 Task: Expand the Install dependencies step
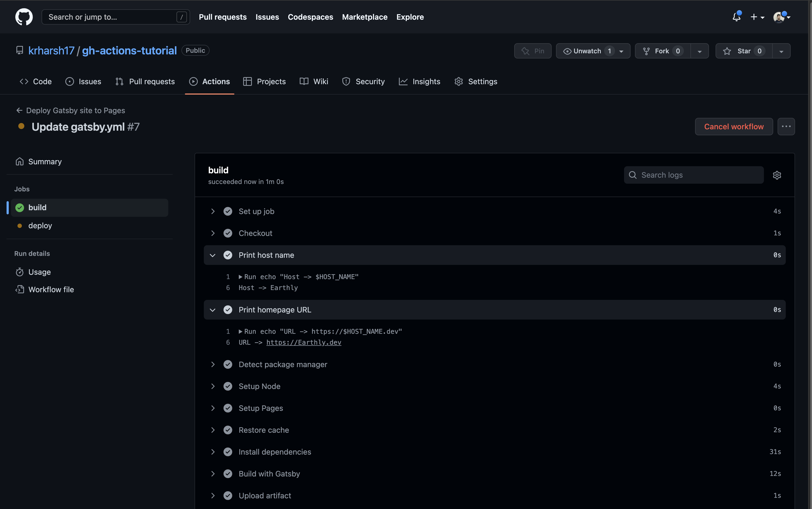(x=213, y=452)
